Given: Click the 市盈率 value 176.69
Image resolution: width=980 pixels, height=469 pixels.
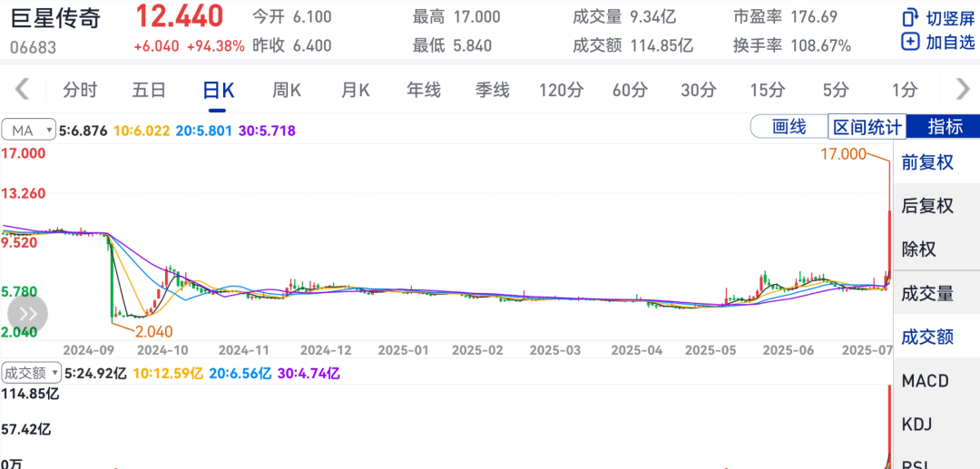Looking at the screenshot, I should click(x=814, y=17).
